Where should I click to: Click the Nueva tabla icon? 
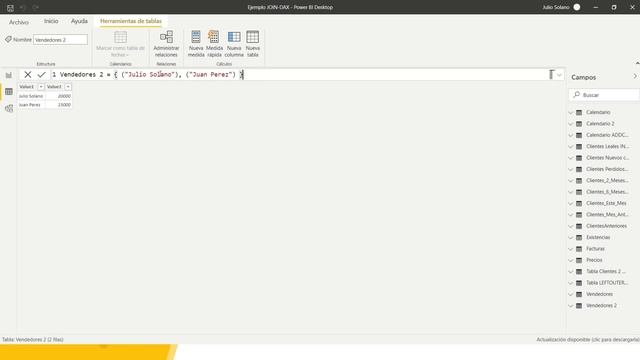253,37
